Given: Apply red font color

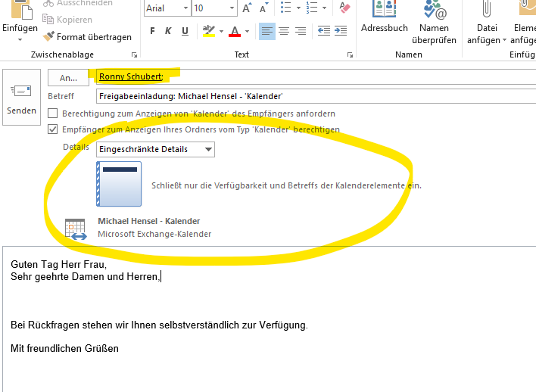Looking at the screenshot, I should coord(234,31).
